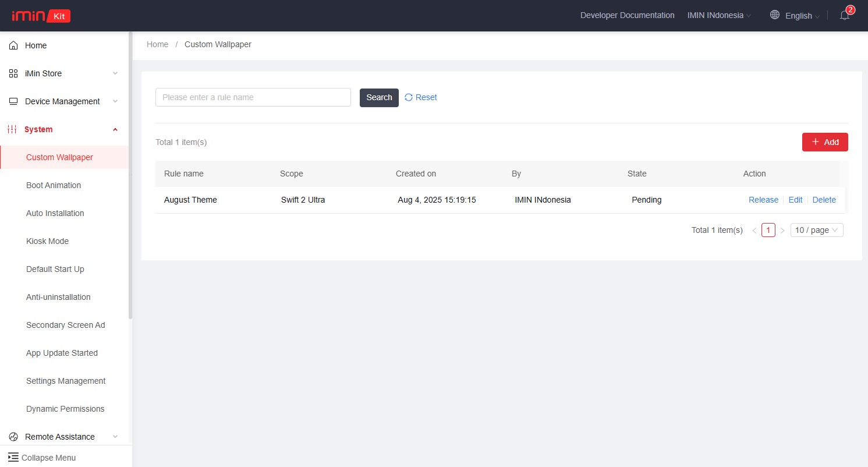Click the Home house icon in sidebar
Screen dimensions: 868x467
tap(13, 45)
